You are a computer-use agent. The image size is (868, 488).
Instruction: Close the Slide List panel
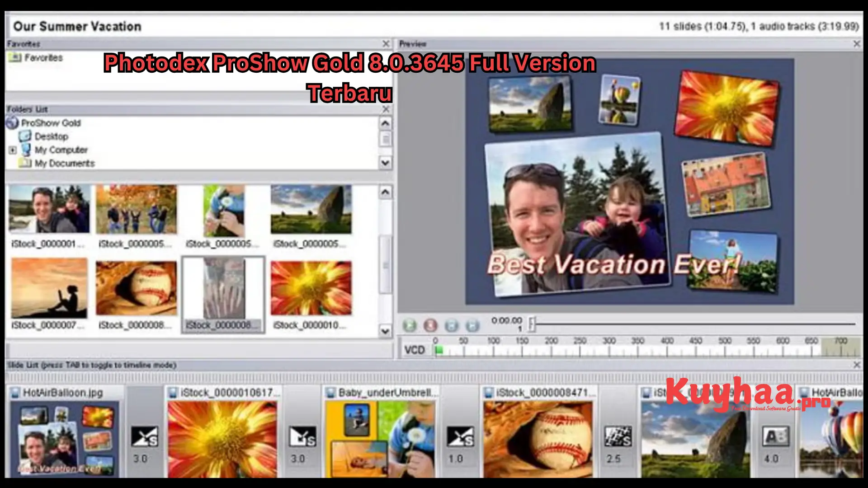pos(857,365)
